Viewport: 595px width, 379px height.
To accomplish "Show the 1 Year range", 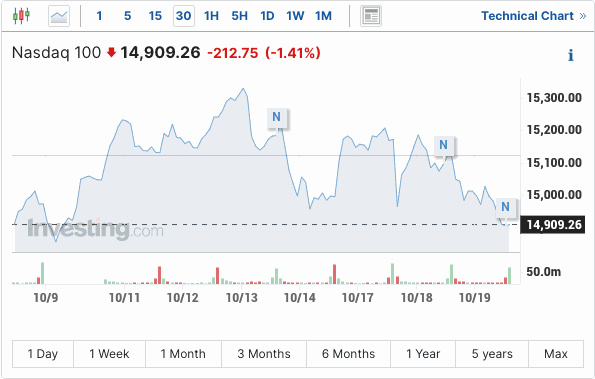I will [x=423, y=354].
